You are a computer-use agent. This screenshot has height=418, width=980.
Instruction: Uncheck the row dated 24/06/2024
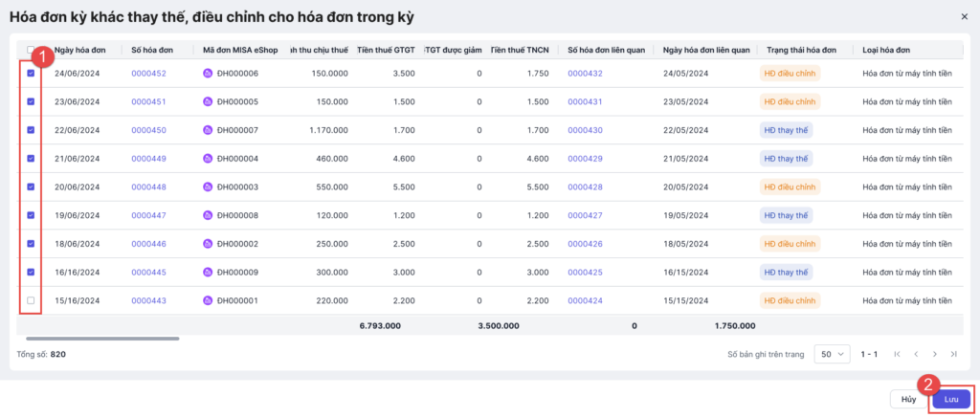[x=32, y=73]
